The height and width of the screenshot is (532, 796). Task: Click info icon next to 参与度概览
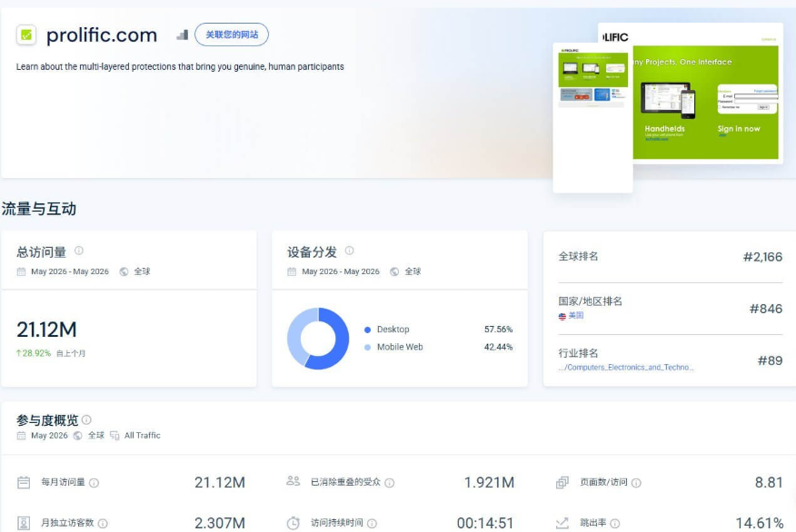87,419
